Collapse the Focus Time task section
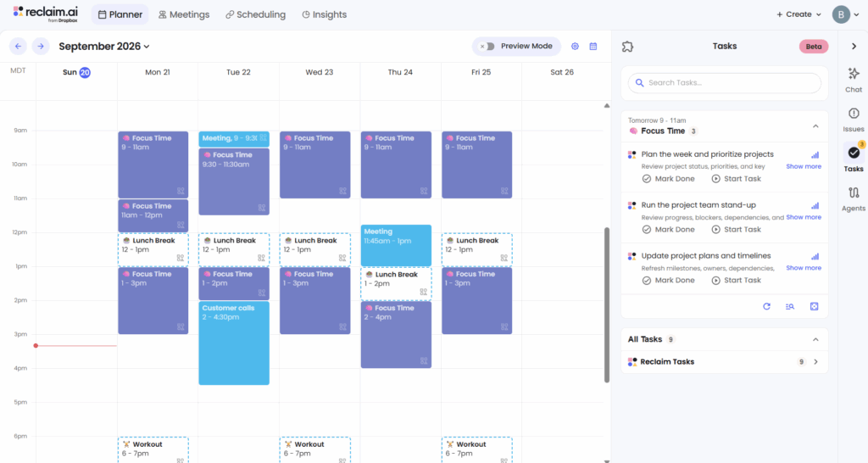 coord(815,126)
